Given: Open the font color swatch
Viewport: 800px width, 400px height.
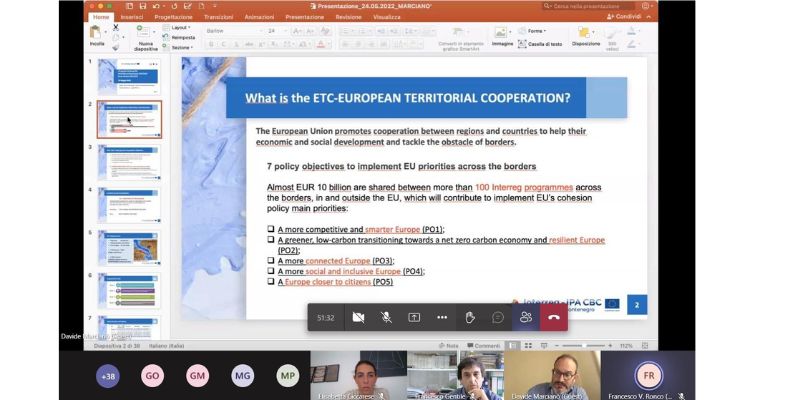Looking at the screenshot, I should click(321, 44).
